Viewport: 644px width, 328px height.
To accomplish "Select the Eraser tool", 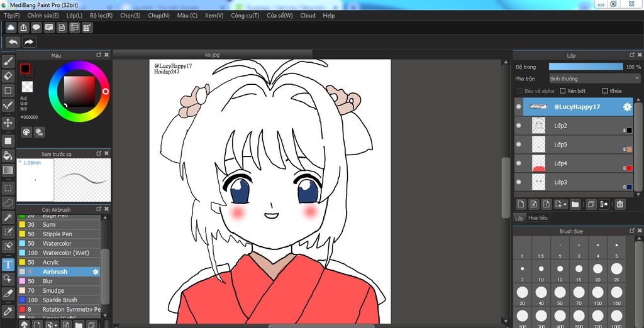I will [8, 75].
